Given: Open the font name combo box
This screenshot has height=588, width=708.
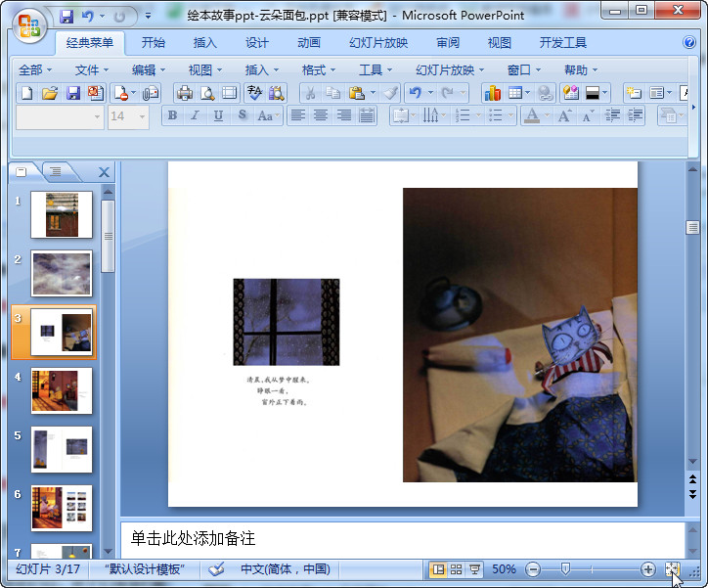Looking at the screenshot, I should click(x=60, y=117).
